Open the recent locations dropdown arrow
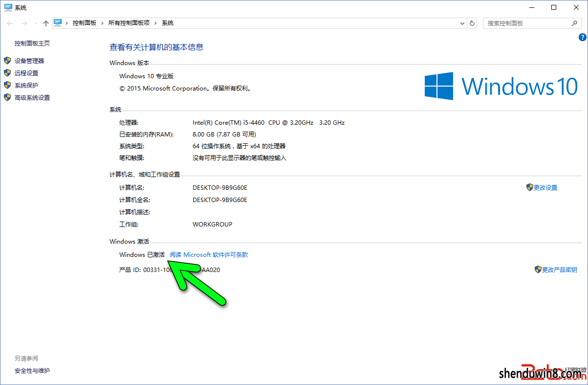Screen dimensions: 588x385 coord(35,23)
